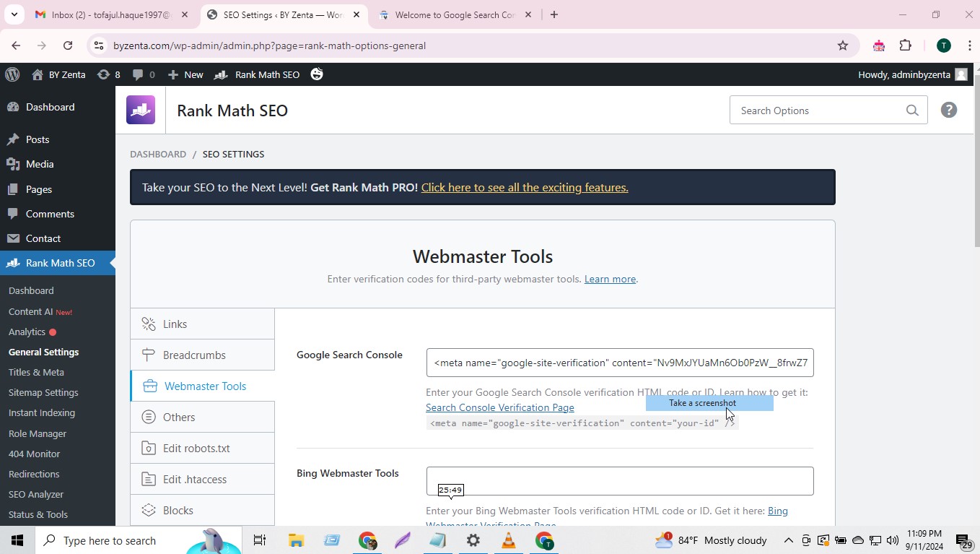
Task: Click the Rank Math purple logo
Action: (x=141, y=111)
